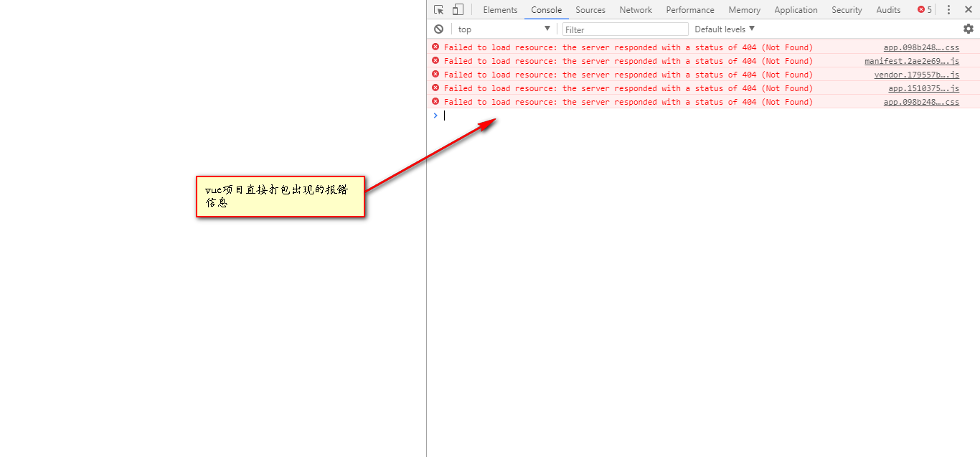Activate the inspect element picker icon
This screenshot has width=980, height=457.
438,10
